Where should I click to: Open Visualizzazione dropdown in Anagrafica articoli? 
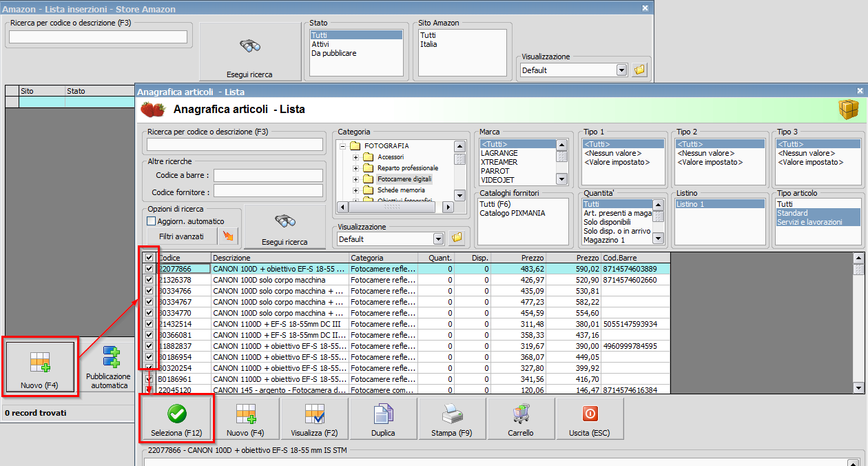[438, 239]
